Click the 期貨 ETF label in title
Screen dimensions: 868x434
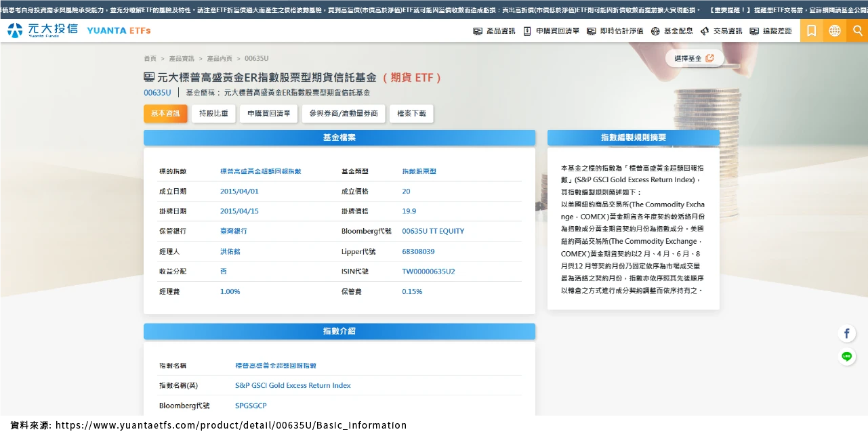click(412, 78)
